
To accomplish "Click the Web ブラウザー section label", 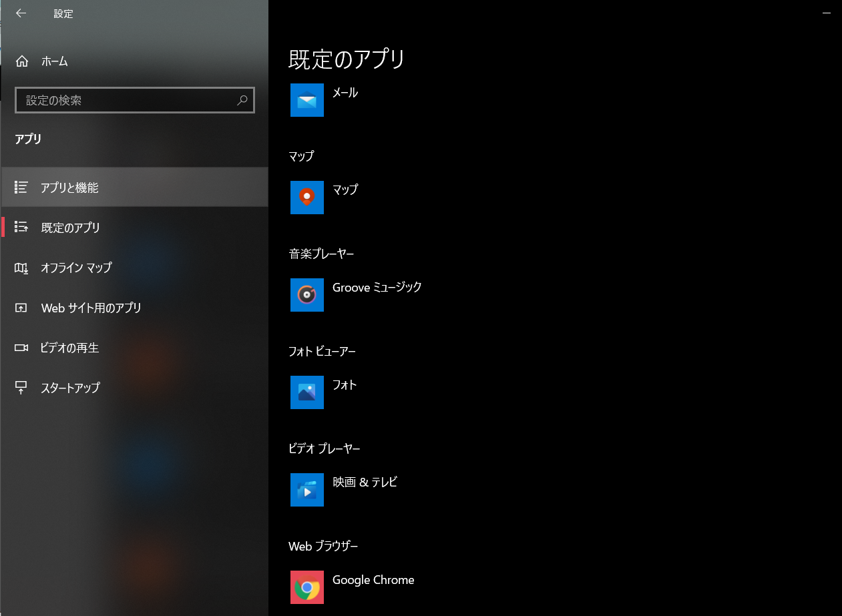I will click(323, 546).
